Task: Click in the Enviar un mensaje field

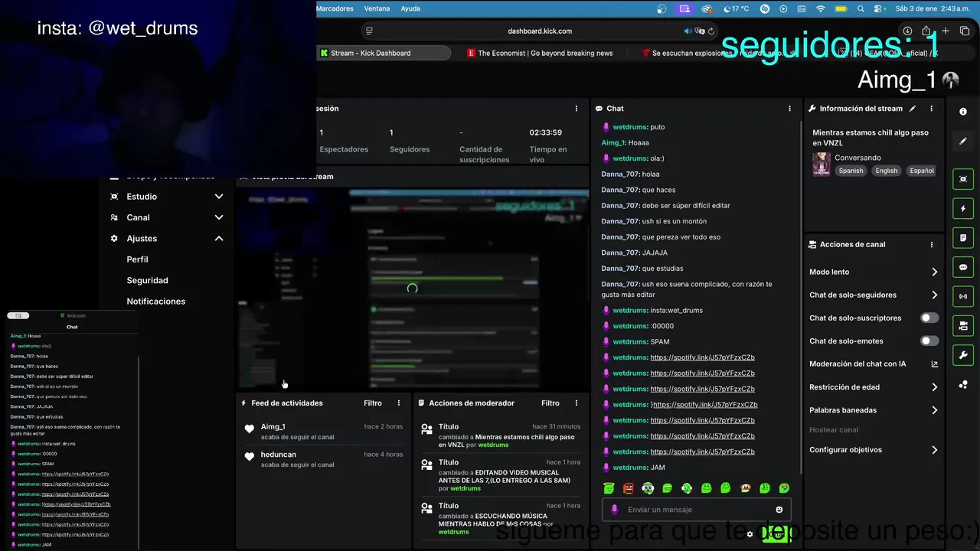Action: (x=697, y=510)
